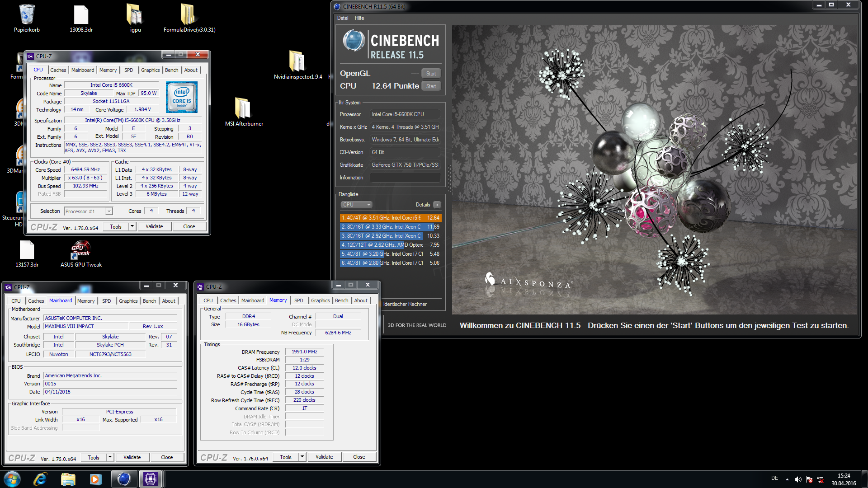Select the 13157.3dr file icon
The width and height of the screenshot is (868, 488).
coord(27,253)
